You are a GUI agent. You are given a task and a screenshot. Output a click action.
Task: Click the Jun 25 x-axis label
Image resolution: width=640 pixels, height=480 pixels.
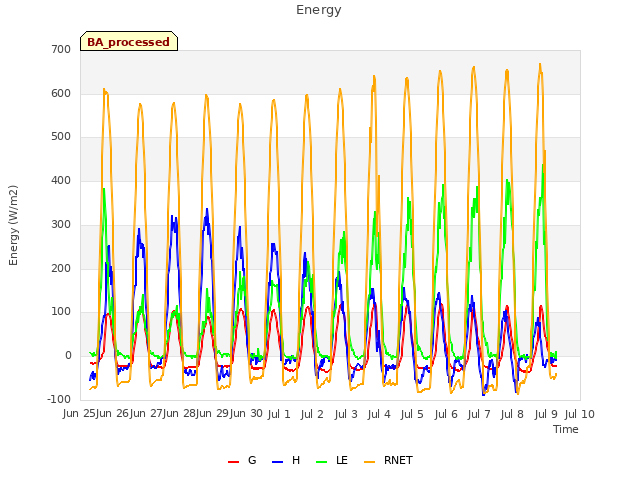point(79,414)
